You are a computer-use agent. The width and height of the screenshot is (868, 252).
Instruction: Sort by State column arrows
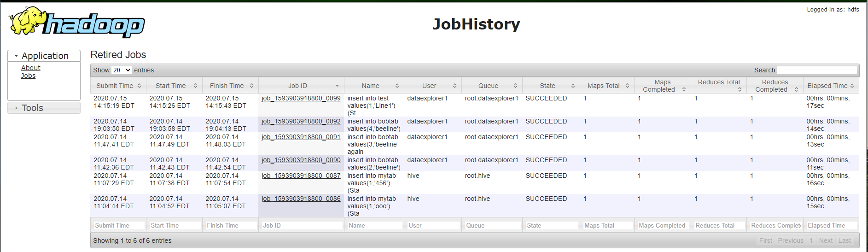tap(573, 86)
